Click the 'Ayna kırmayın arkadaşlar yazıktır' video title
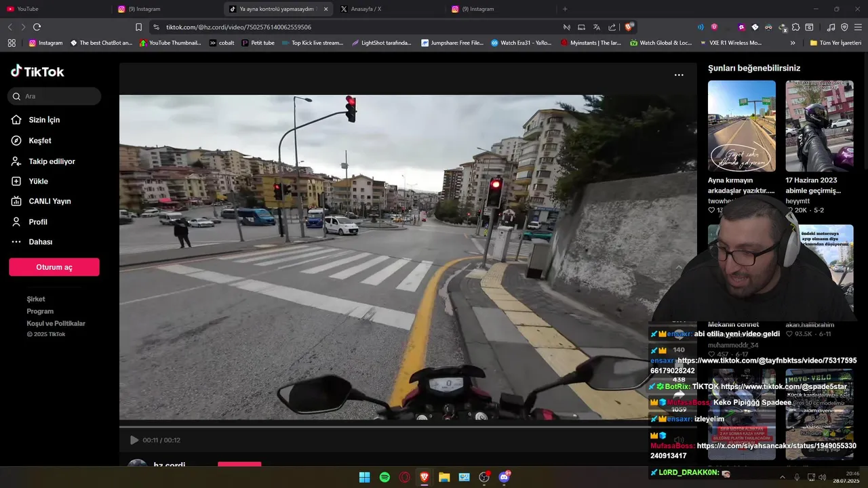This screenshot has width=868, height=488. [x=741, y=186]
